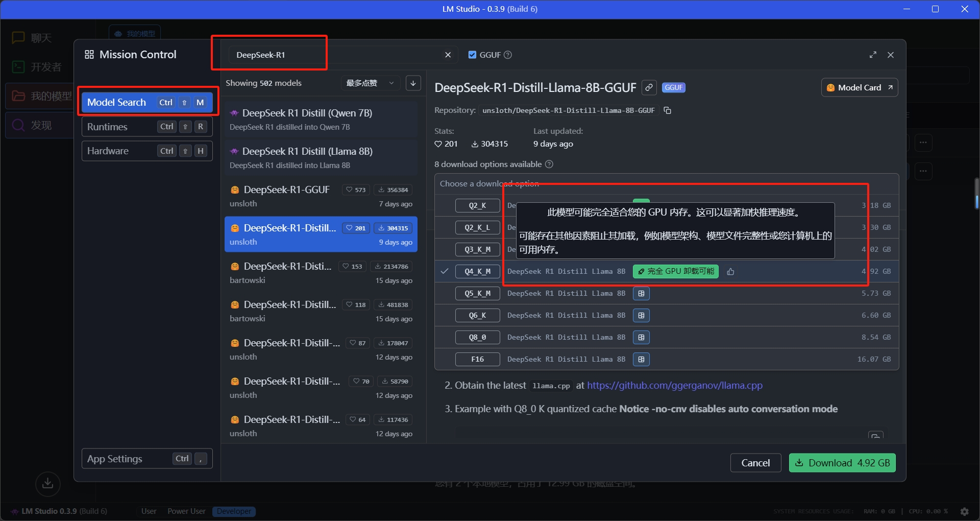
Task: Open settings gear in the status bar
Action: point(964,511)
